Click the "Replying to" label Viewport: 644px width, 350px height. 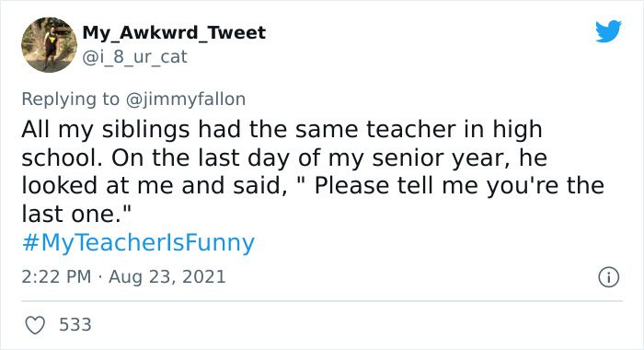tap(71, 99)
